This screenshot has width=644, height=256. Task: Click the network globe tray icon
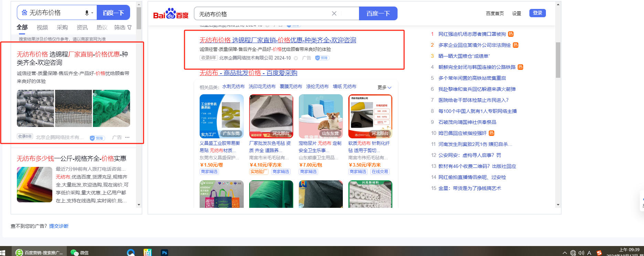tap(573, 253)
